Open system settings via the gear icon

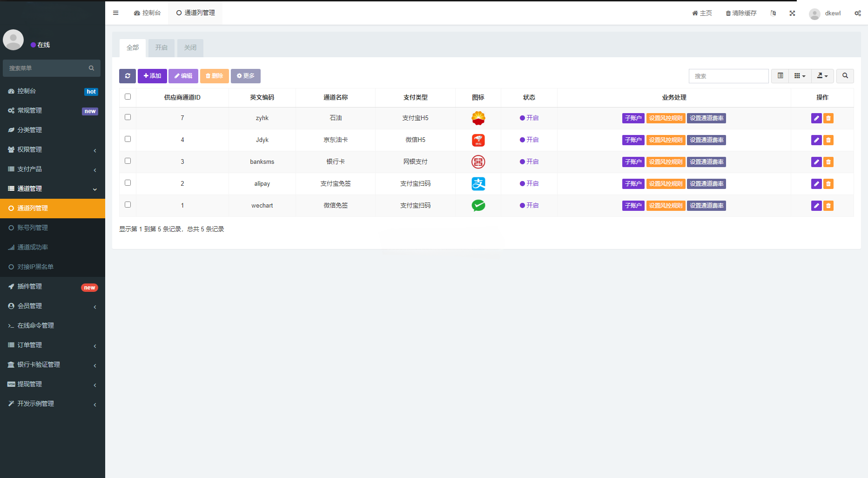(858, 13)
